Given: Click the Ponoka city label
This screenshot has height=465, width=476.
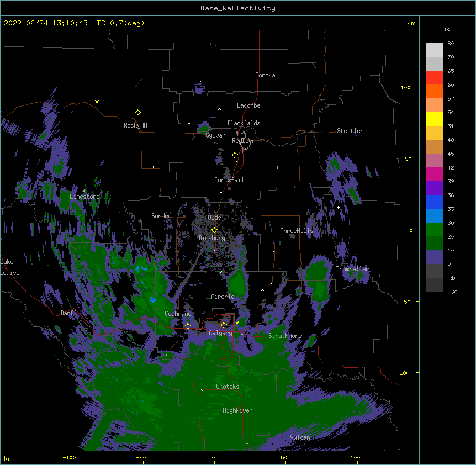Looking at the screenshot, I should tap(265, 75).
